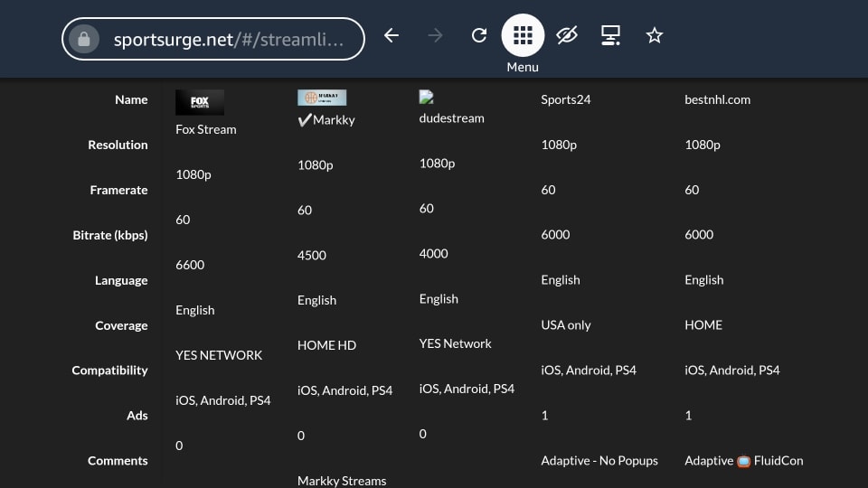This screenshot has height=488, width=868.
Task: Click the Adaptive FluidCon comment
Action: point(744,461)
